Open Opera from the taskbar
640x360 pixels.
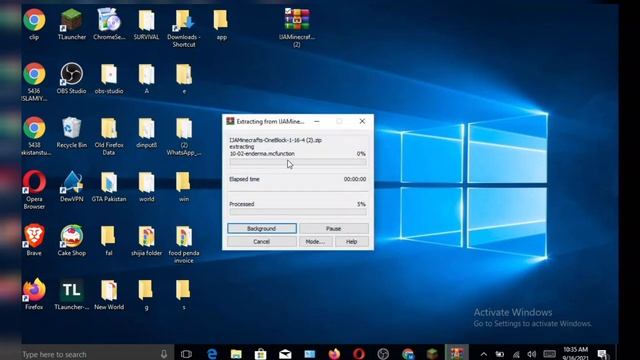358,354
